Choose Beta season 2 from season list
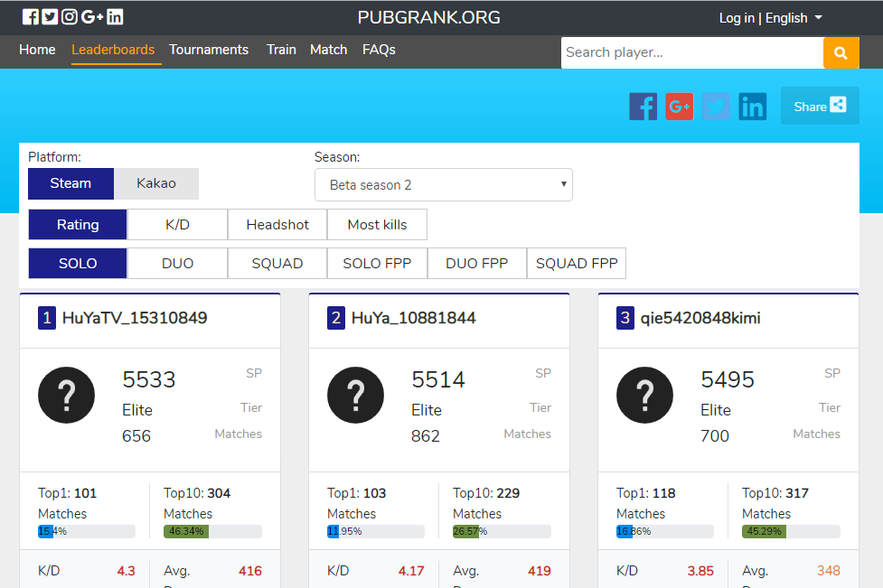 click(443, 184)
